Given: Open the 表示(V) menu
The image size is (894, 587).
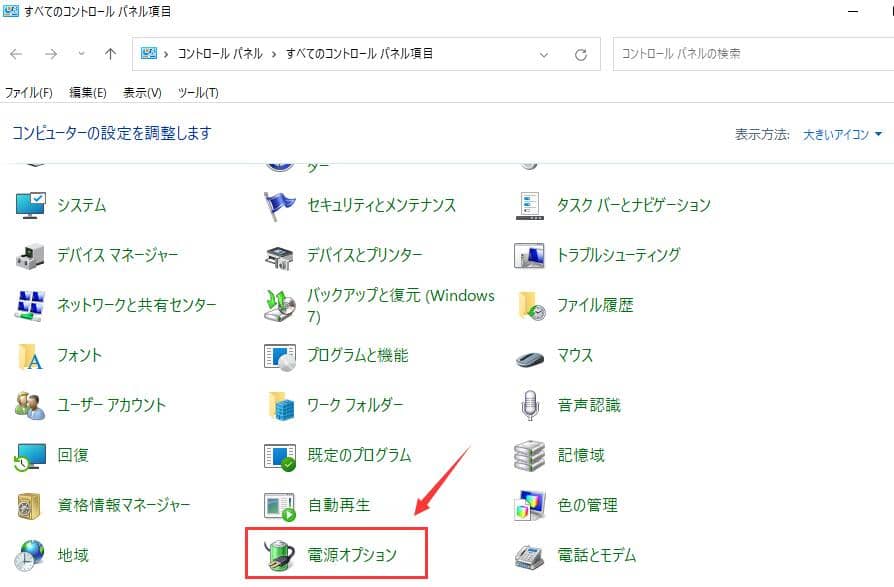Looking at the screenshot, I should tap(142, 93).
